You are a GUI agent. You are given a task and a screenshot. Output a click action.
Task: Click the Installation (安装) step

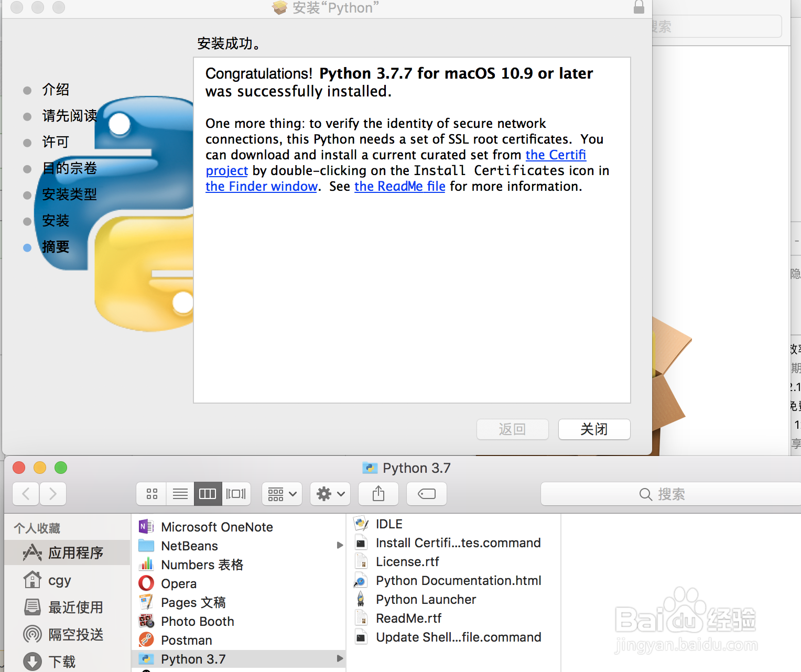click(56, 221)
